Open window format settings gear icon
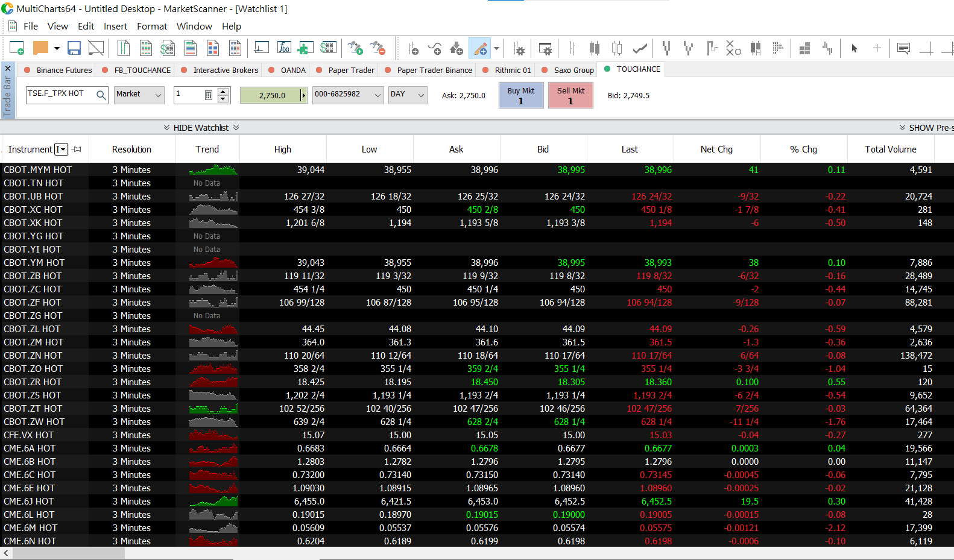 (545, 48)
